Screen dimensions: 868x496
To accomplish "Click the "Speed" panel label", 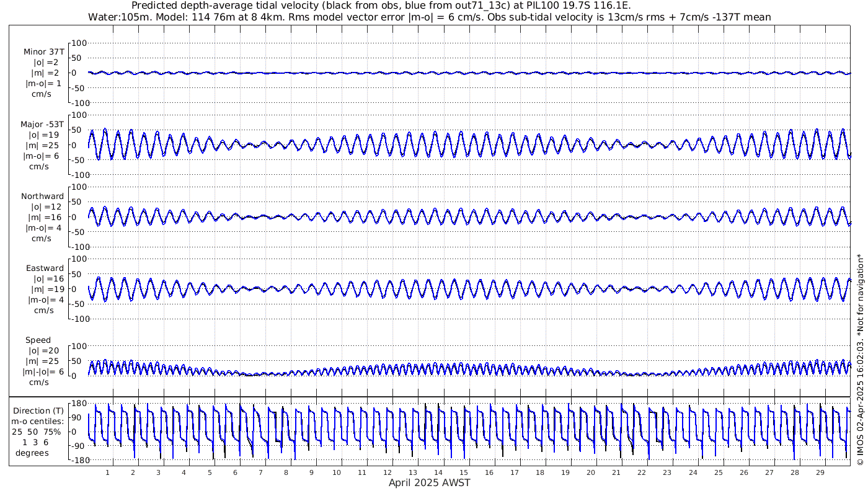I will click(38, 340).
